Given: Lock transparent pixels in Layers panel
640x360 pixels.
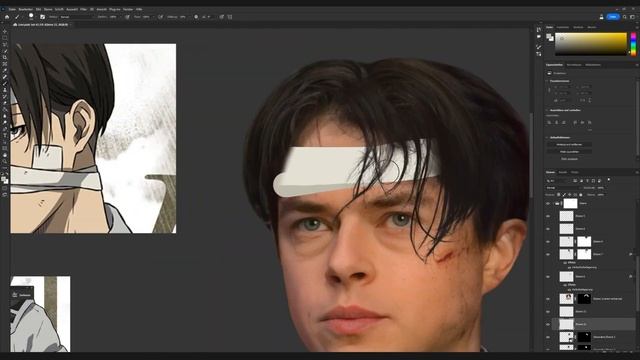Looking at the screenshot, I should (x=558, y=195).
